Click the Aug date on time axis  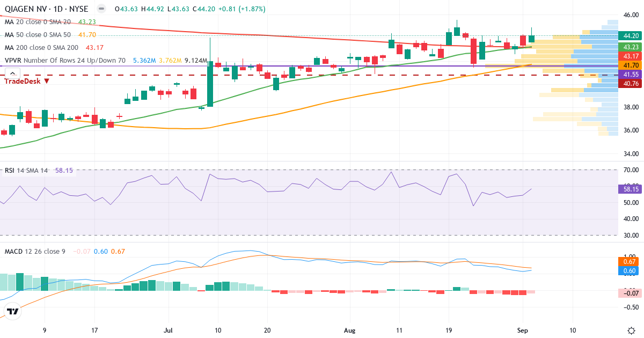[350, 330]
